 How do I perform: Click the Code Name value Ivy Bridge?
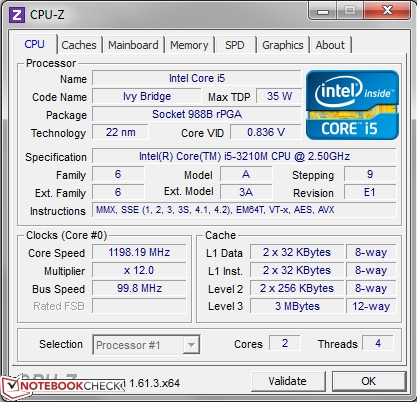click(147, 96)
